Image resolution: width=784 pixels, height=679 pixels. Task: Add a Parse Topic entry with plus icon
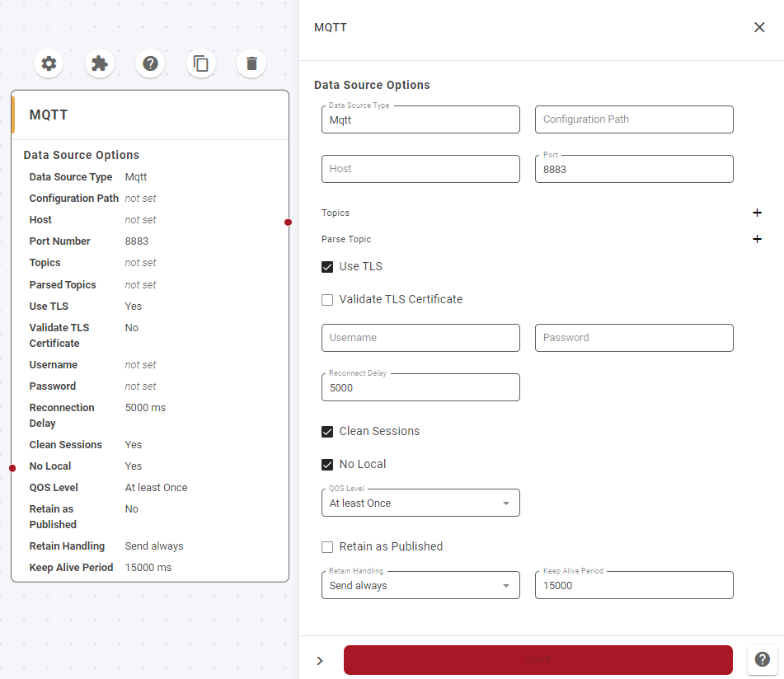click(757, 239)
